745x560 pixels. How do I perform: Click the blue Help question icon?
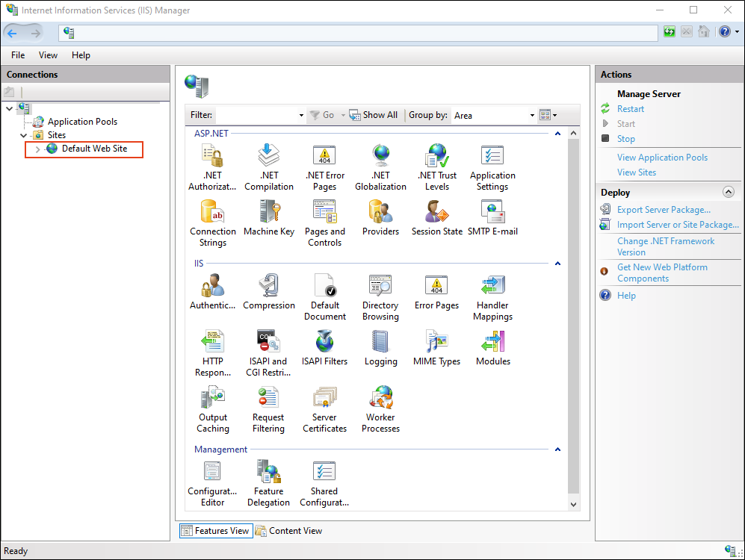pyautogui.click(x=725, y=32)
